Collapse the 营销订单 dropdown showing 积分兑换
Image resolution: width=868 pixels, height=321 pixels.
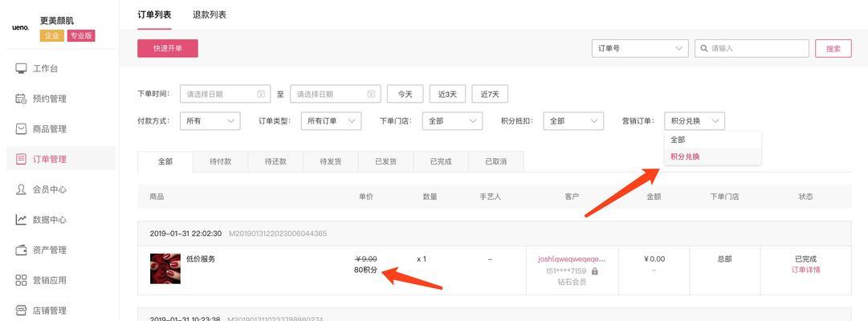point(695,121)
